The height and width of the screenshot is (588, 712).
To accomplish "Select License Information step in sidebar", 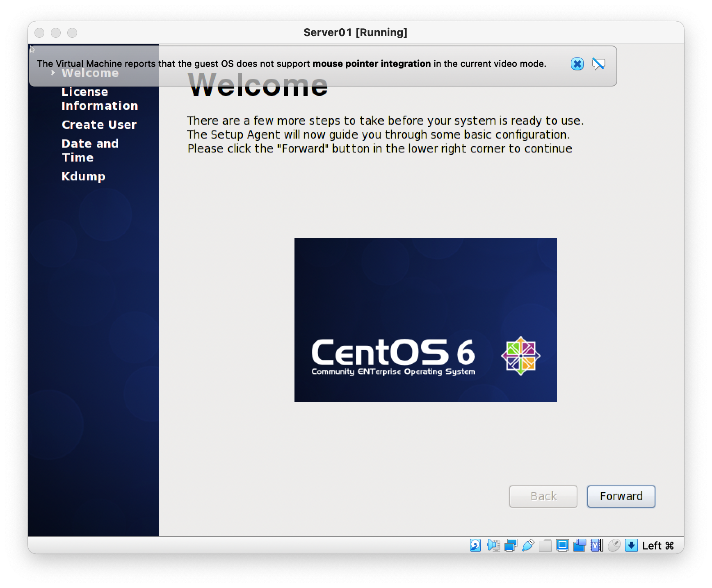I will click(100, 99).
